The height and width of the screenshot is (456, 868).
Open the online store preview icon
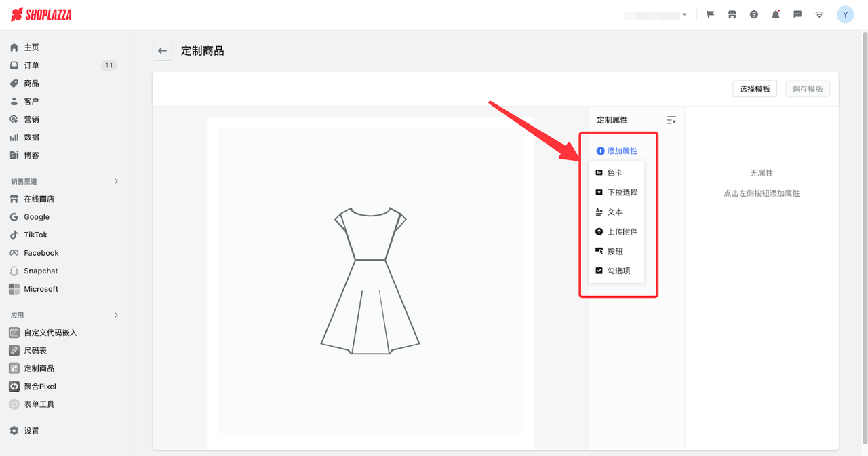pyautogui.click(x=732, y=14)
